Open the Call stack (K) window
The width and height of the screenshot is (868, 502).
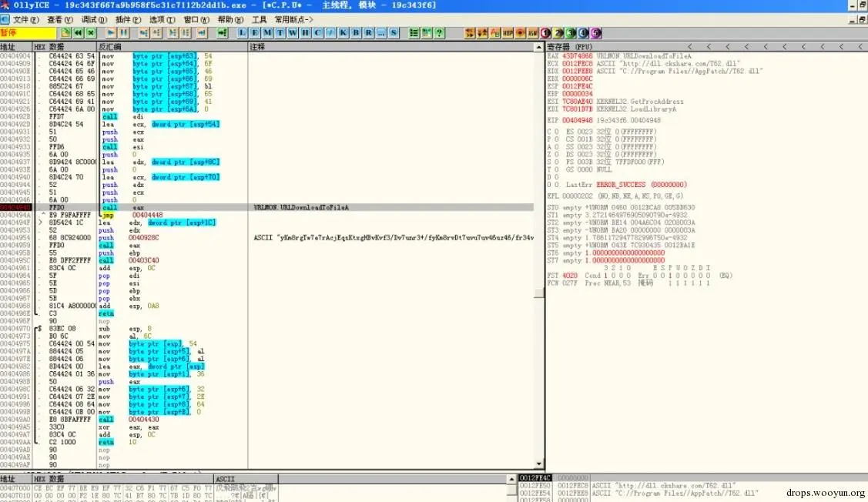pyautogui.click(x=344, y=32)
